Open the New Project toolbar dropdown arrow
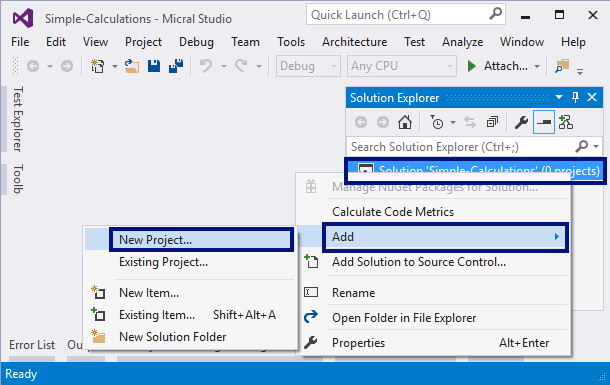The height and width of the screenshot is (385, 610). tap(114, 66)
